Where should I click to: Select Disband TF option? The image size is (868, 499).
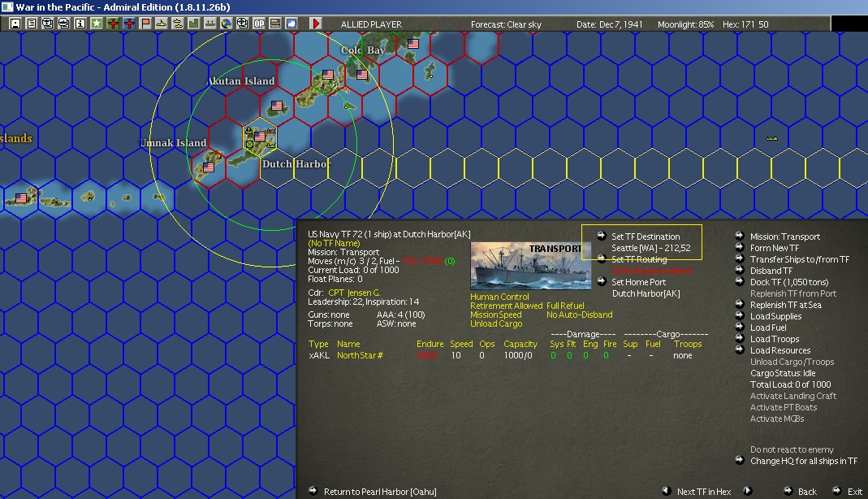coord(771,271)
